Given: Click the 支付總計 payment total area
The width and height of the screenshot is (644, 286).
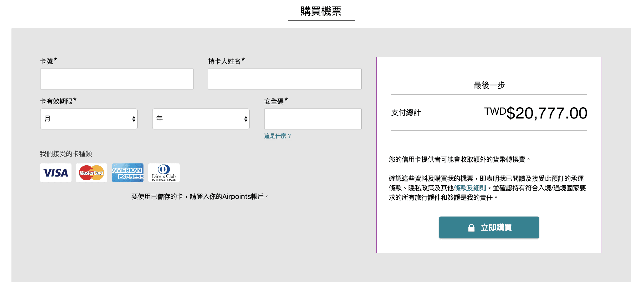Looking at the screenshot, I should [x=489, y=113].
